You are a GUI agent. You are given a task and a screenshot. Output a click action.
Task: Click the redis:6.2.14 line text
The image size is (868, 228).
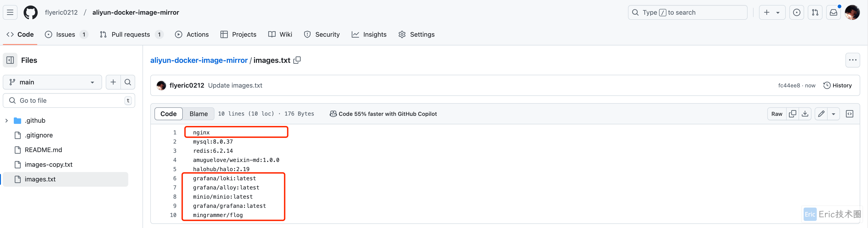coord(213,151)
